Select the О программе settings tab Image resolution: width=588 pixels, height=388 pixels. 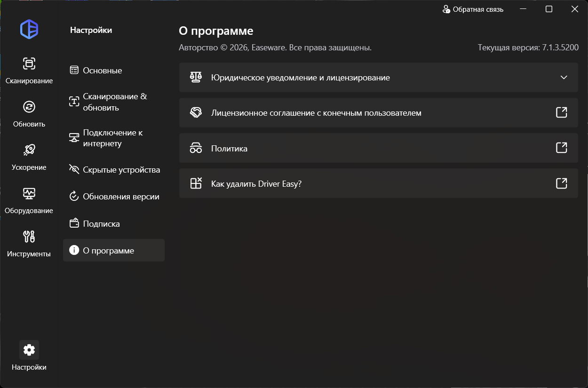[x=114, y=250]
